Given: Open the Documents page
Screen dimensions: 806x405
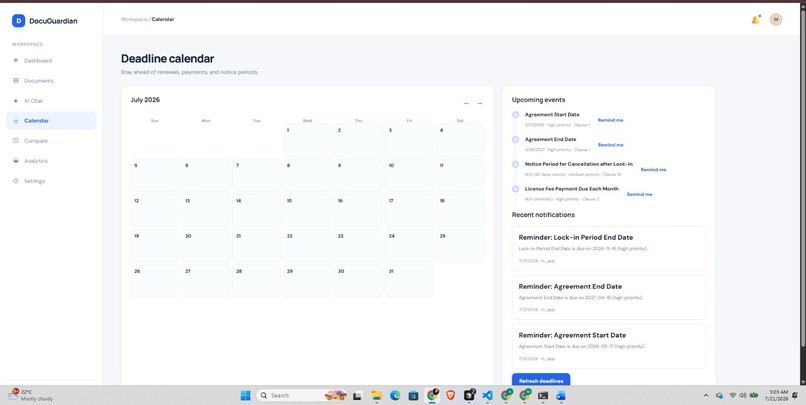Looking at the screenshot, I should point(51,81).
